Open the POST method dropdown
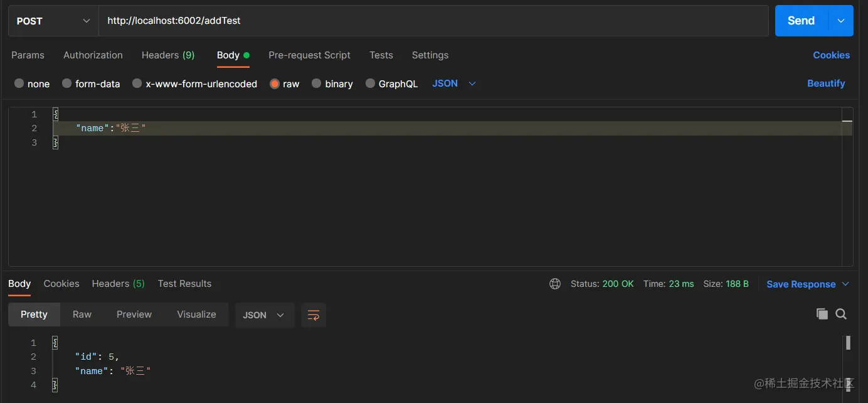The height and width of the screenshot is (403, 868). coord(53,21)
